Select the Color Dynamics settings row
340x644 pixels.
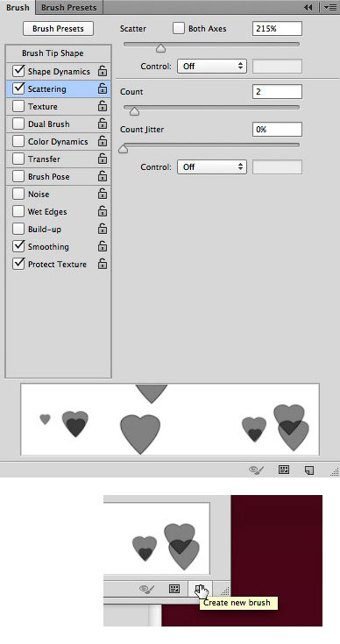(x=59, y=141)
